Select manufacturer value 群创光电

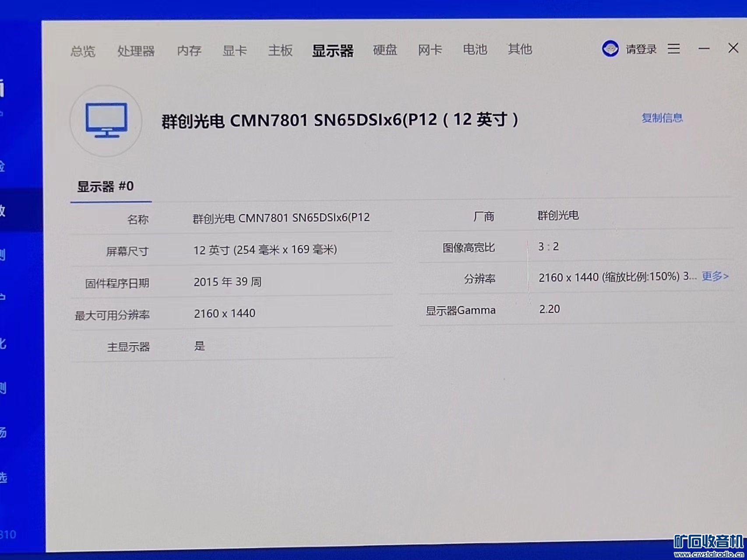[x=558, y=215]
